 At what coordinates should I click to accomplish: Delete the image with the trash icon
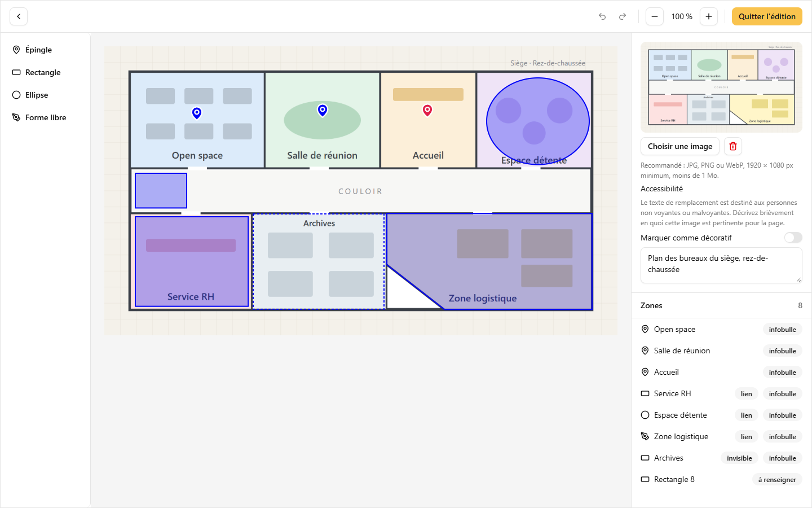click(733, 146)
